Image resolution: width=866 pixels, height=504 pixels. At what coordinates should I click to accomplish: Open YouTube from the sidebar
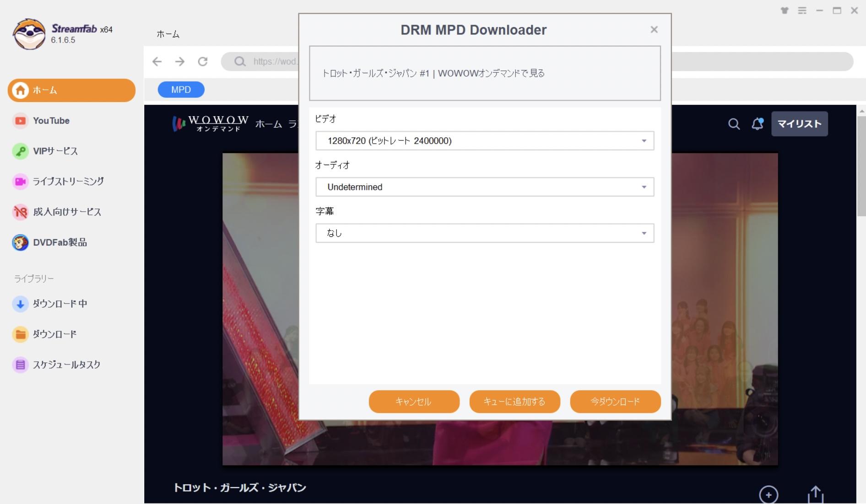click(51, 121)
